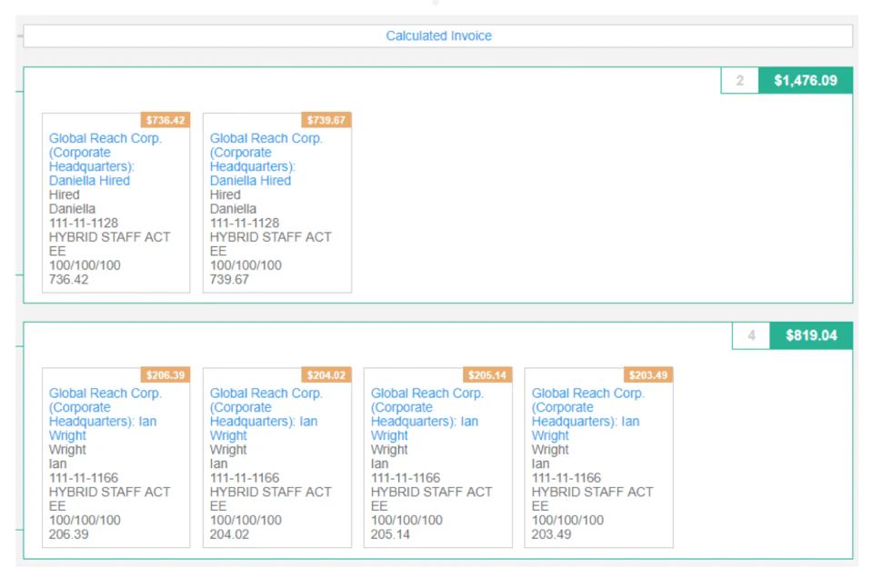Toggle the count box showing 4
Screen dimensions: 873x588
(x=751, y=335)
